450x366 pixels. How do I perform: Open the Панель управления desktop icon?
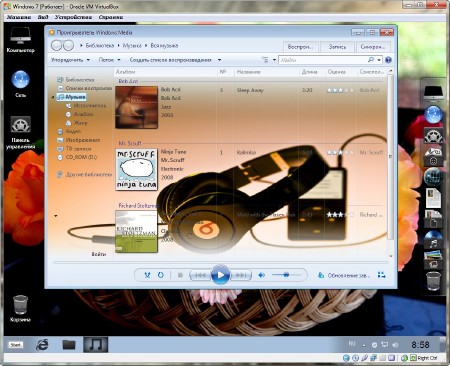[x=20, y=132]
